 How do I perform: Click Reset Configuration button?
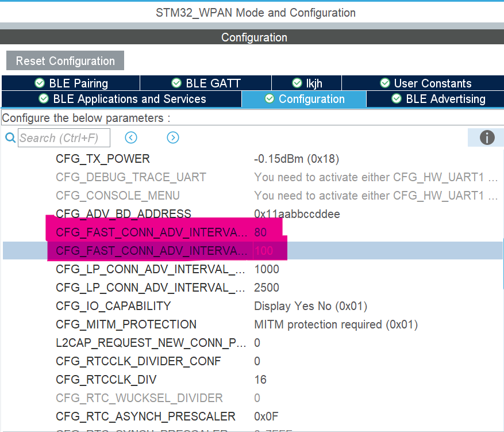tap(66, 60)
